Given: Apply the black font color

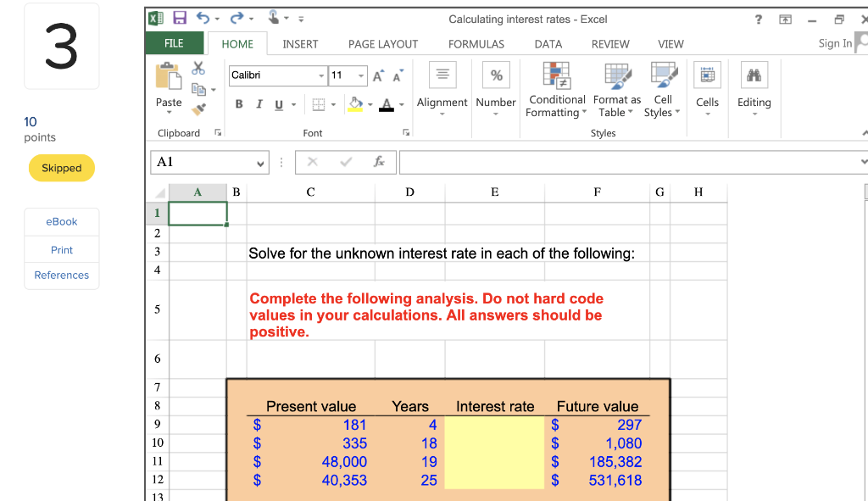Looking at the screenshot, I should (x=387, y=104).
